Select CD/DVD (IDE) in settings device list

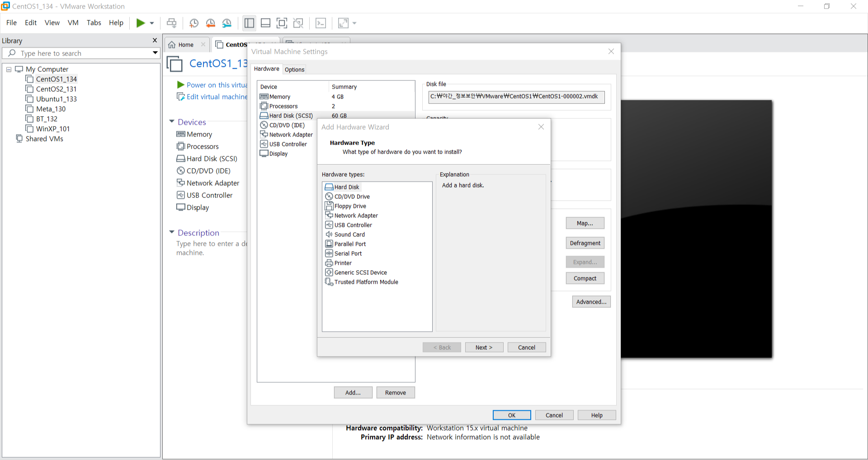click(x=288, y=125)
